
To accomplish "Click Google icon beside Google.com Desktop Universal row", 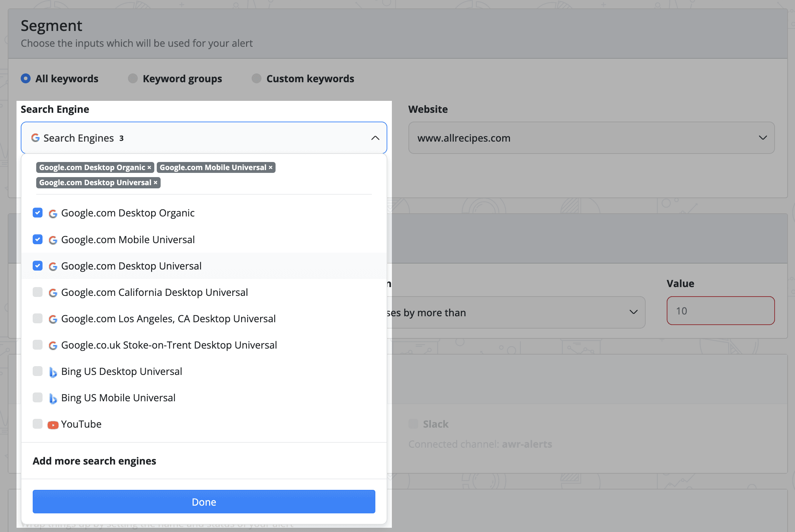I will 53,267.
